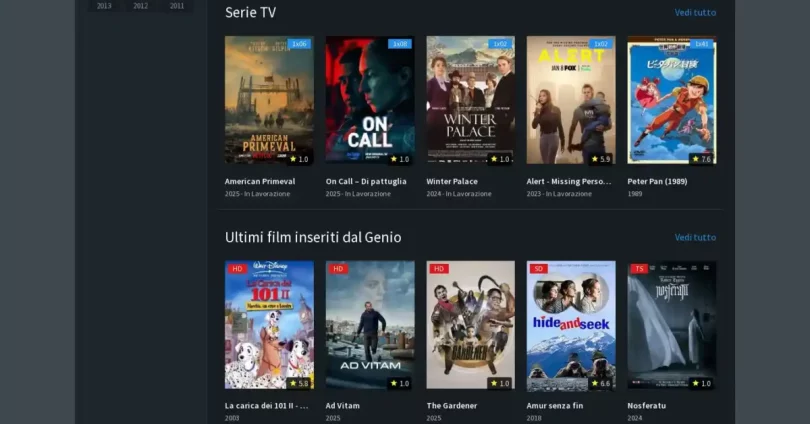Screen dimensions: 810x424
Task: Click Vedi tutto next to Serie TV
Action: pos(695,12)
